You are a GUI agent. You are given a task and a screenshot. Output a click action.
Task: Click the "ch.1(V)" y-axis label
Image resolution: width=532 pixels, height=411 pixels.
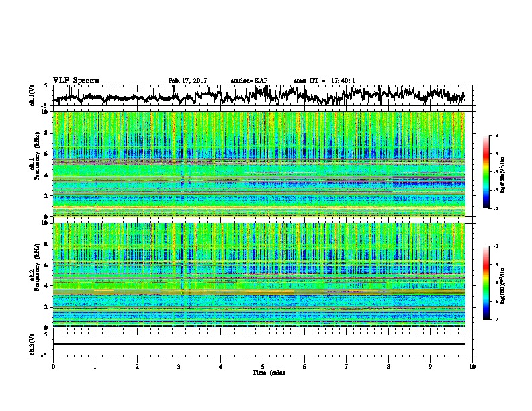(x=32, y=95)
